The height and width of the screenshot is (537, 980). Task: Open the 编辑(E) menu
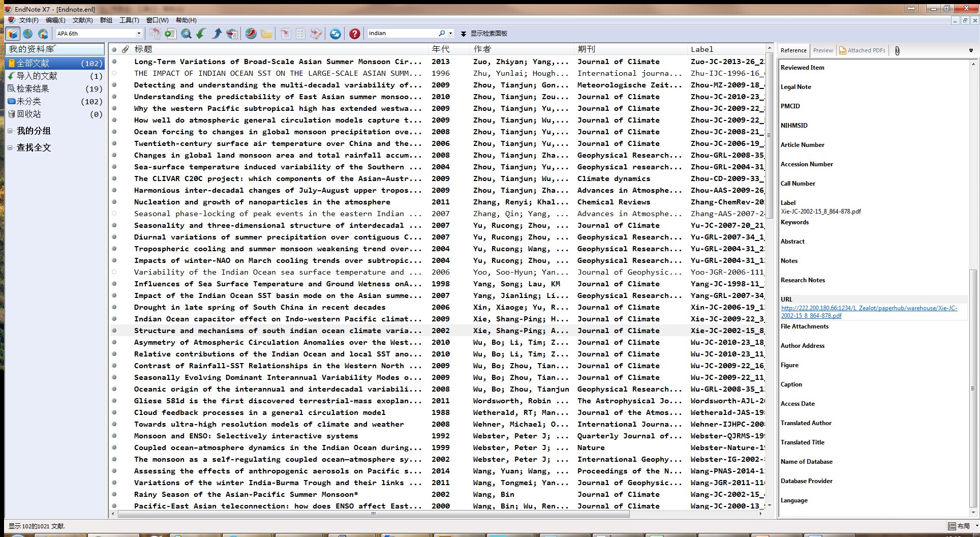(x=55, y=20)
